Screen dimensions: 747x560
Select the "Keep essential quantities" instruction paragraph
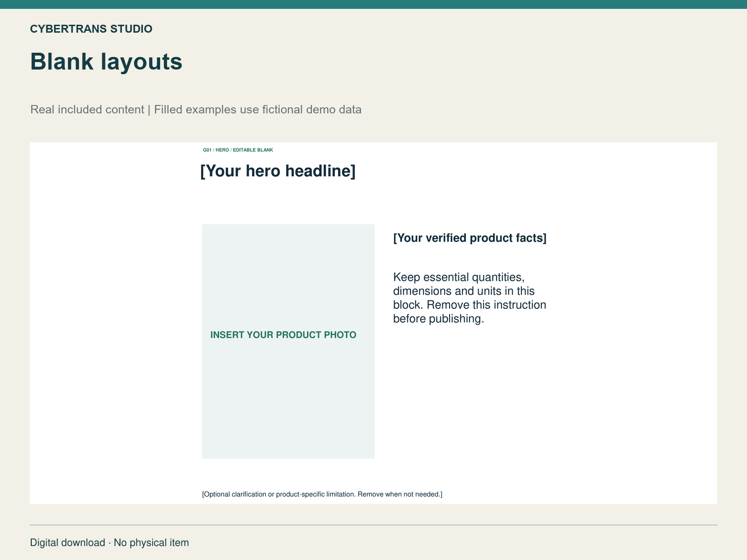[x=470, y=298]
